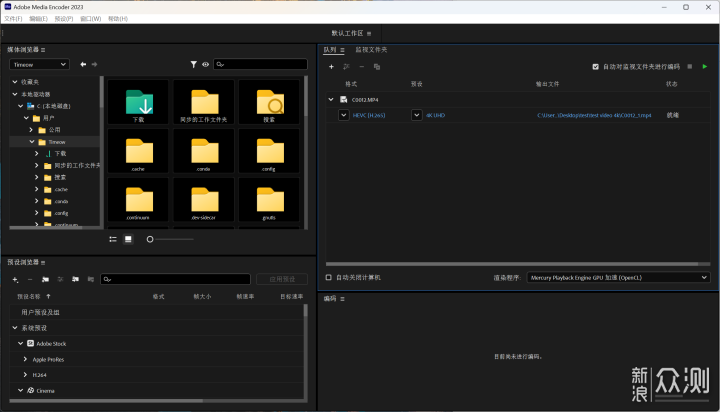
Task: Open the 帮助(H) menu
Action: pos(118,19)
